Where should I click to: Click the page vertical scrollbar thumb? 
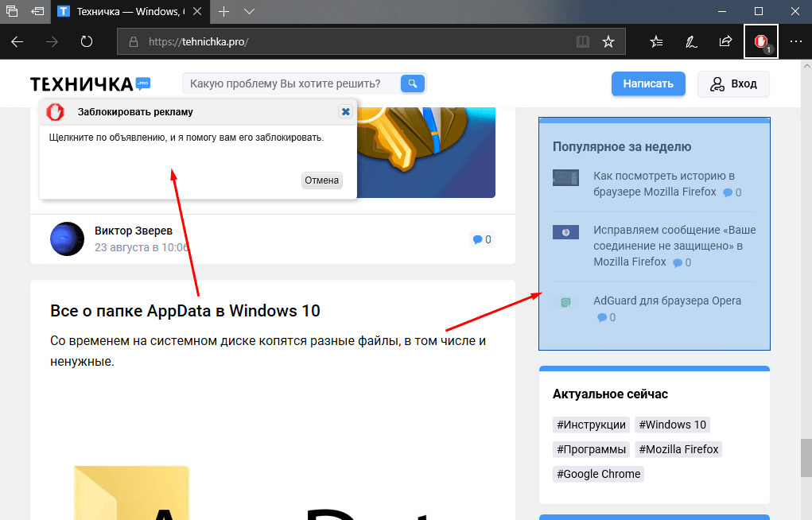pyautogui.click(x=806, y=458)
